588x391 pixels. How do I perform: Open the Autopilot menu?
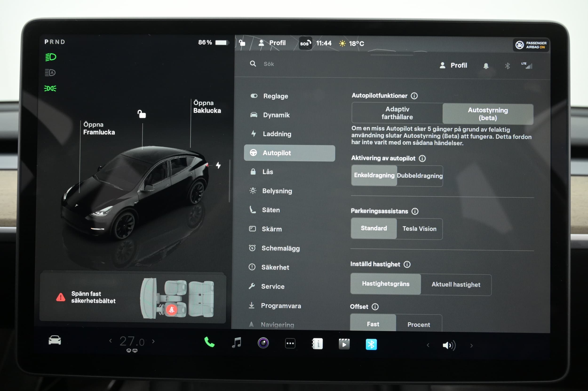tap(289, 153)
